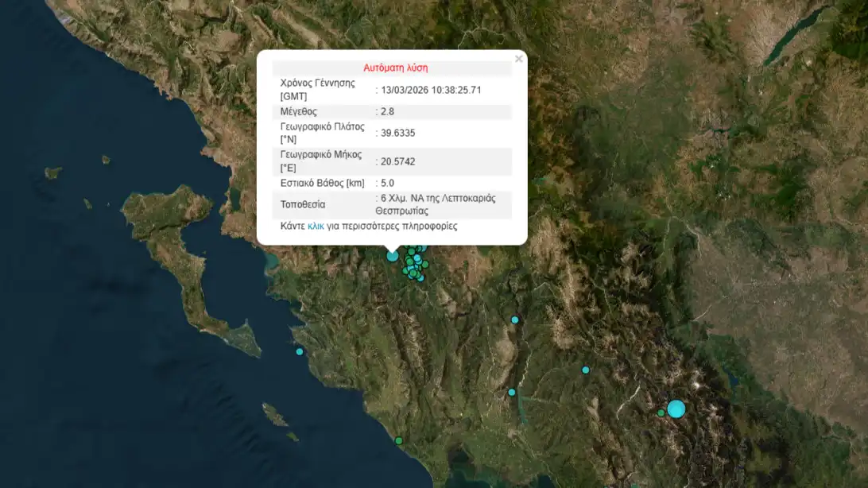
Task: Click the latitude value 39.6335
Action: pyautogui.click(x=397, y=133)
